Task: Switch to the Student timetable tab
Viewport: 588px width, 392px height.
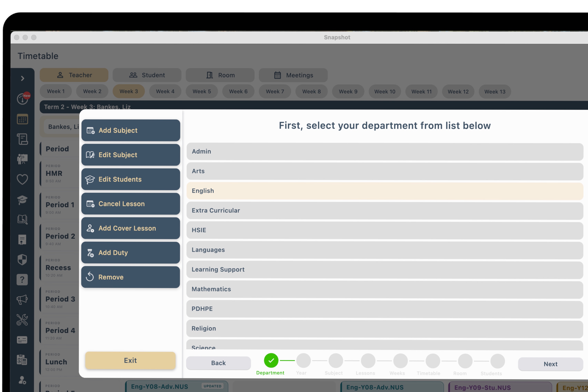Action: (x=147, y=75)
